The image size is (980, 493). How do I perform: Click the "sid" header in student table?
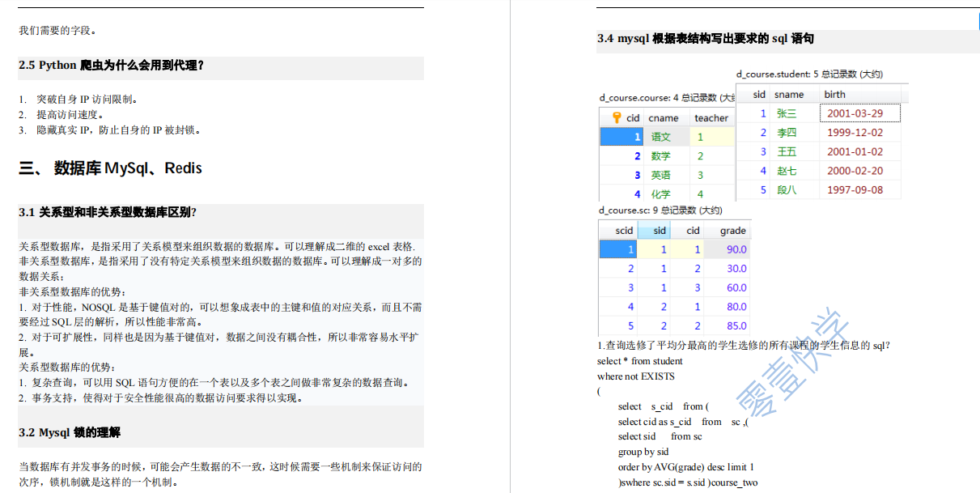click(758, 95)
